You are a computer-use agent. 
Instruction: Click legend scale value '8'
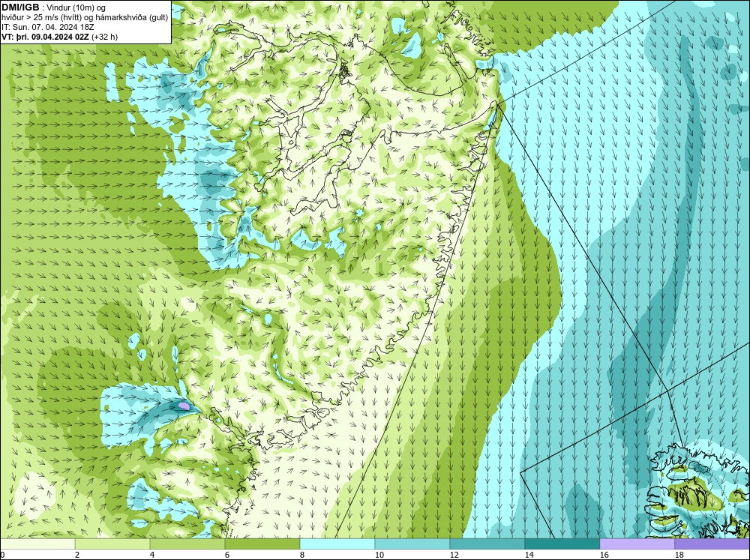pyautogui.click(x=302, y=555)
